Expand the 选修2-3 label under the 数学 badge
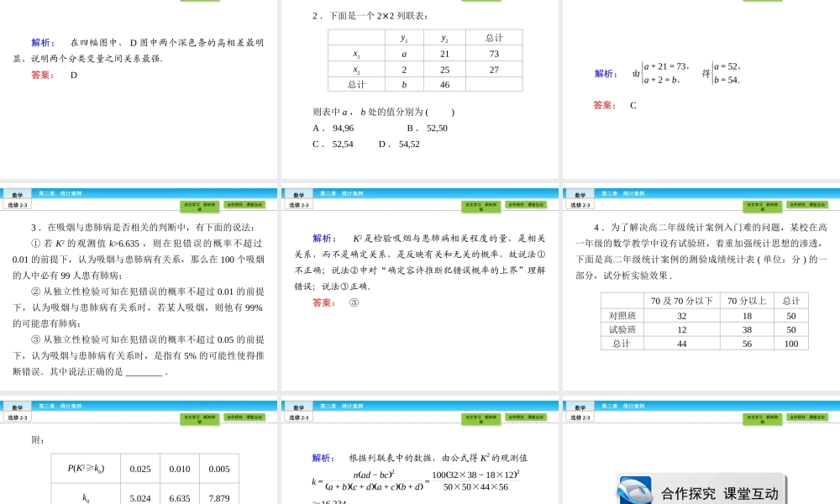The height and width of the screenshot is (504, 840). click(17, 204)
